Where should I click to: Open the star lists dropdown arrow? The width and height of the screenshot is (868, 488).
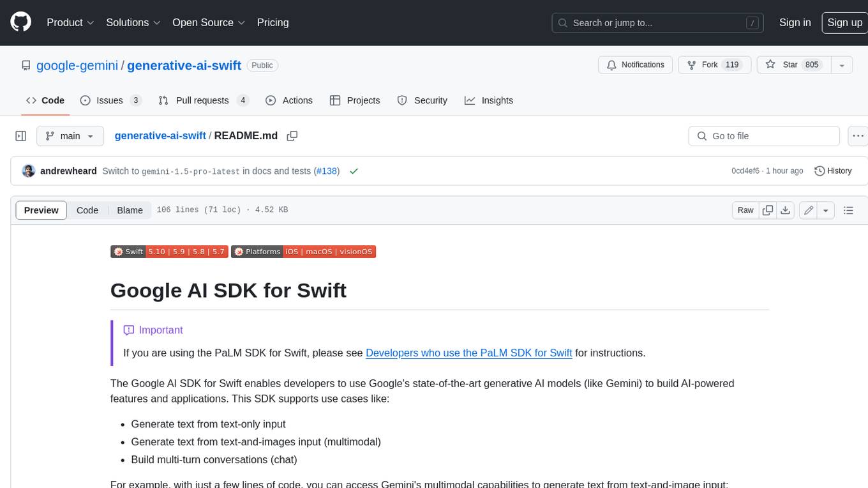pos(842,65)
